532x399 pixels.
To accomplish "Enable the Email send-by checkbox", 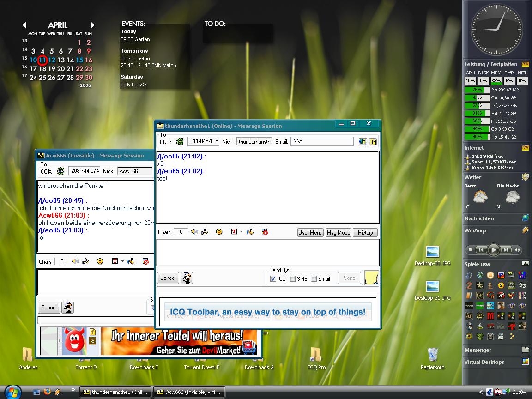I will [x=314, y=278].
